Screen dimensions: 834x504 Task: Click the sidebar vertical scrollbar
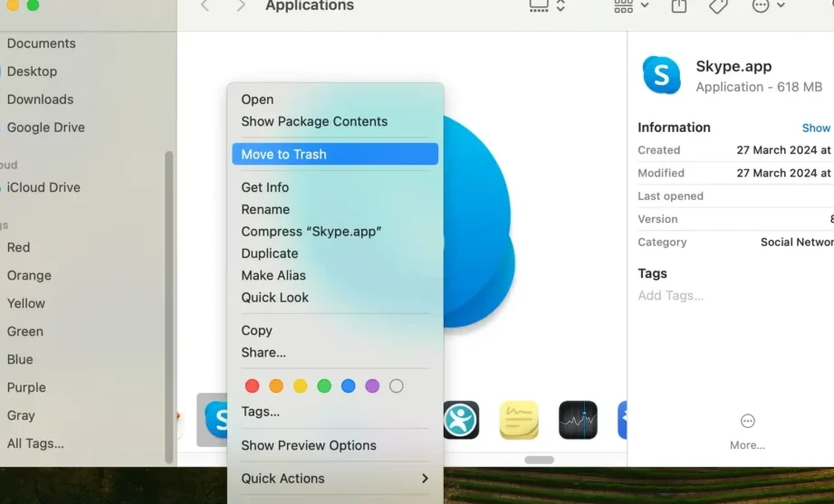(169, 308)
